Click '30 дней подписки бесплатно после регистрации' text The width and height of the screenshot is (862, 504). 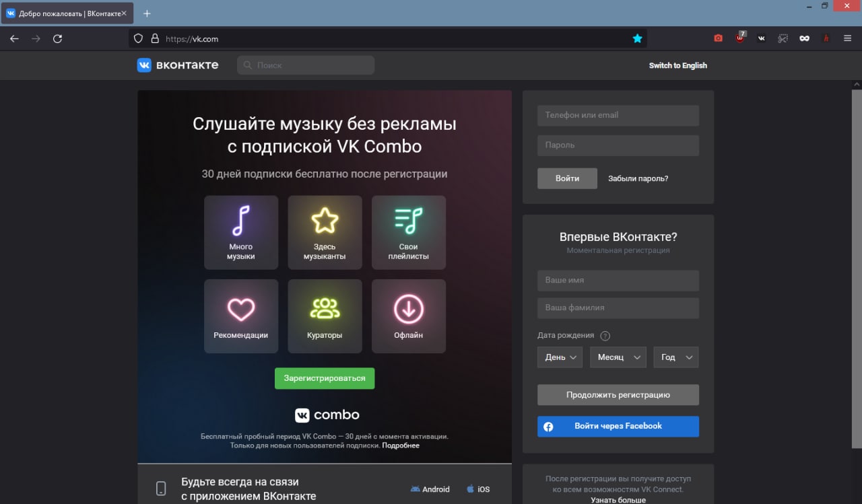point(325,174)
